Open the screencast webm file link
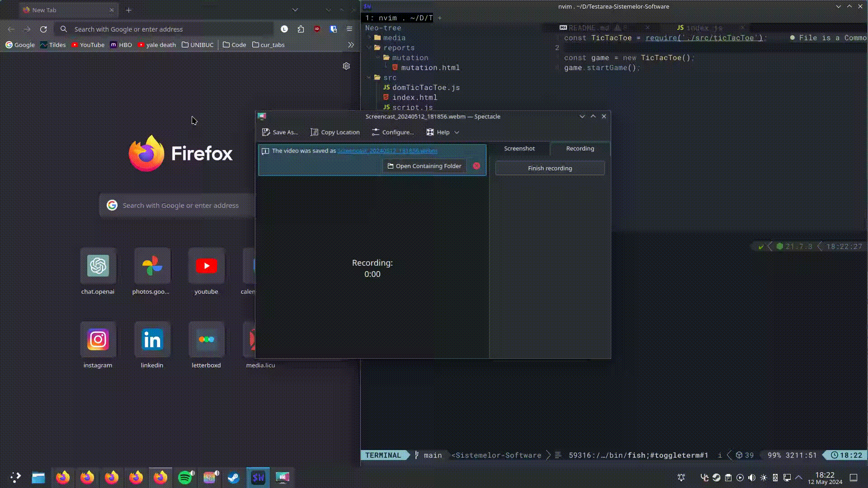 (x=387, y=150)
